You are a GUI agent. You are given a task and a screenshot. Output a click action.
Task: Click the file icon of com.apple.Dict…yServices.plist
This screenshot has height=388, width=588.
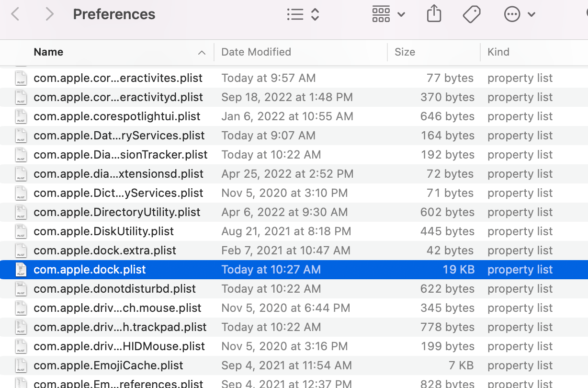[x=21, y=193]
